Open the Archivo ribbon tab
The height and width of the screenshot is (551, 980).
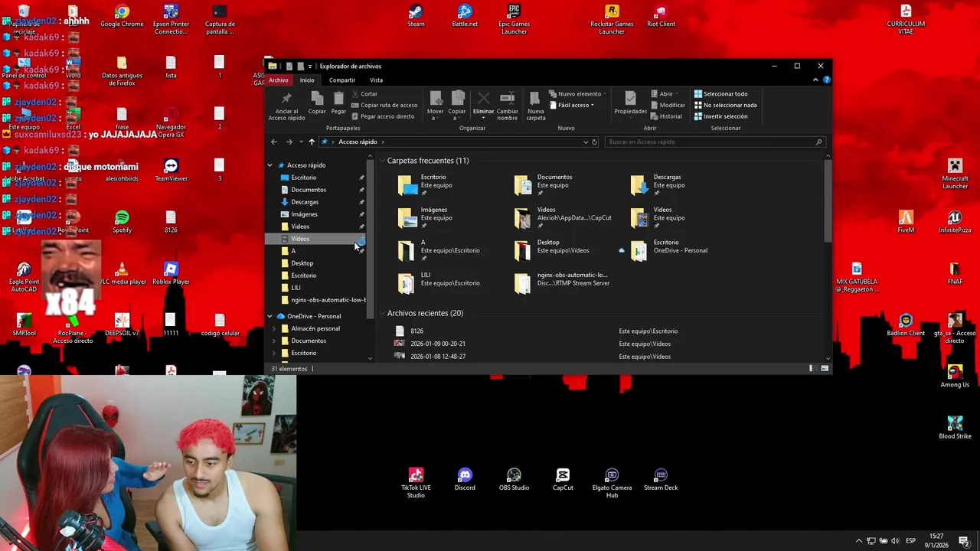pyautogui.click(x=279, y=80)
